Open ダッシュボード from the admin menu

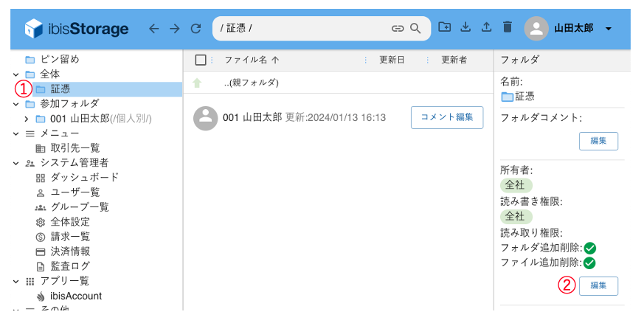pyautogui.click(x=84, y=178)
